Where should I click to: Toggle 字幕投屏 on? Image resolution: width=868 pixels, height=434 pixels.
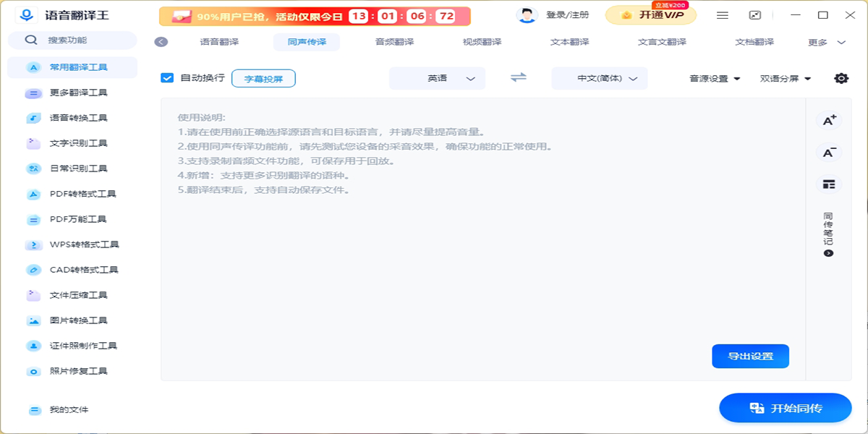tap(263, 77)
